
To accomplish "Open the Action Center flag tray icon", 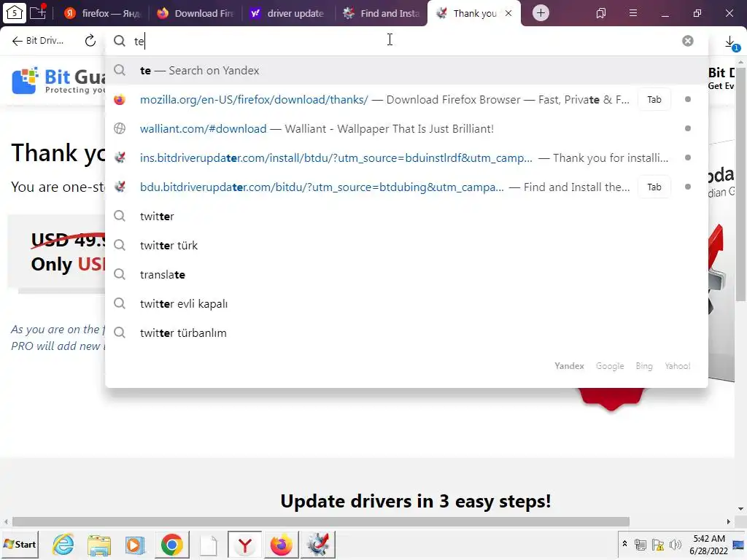I will coord(658,545).
